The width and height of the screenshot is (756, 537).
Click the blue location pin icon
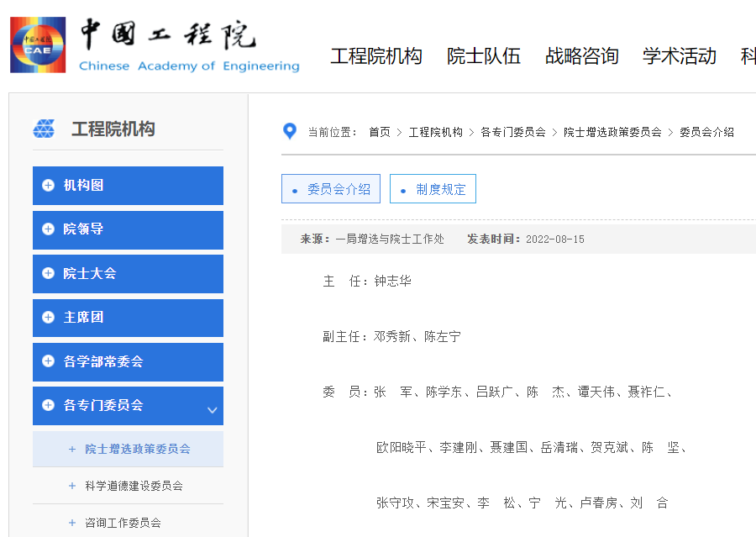click(x=290, y=131)
